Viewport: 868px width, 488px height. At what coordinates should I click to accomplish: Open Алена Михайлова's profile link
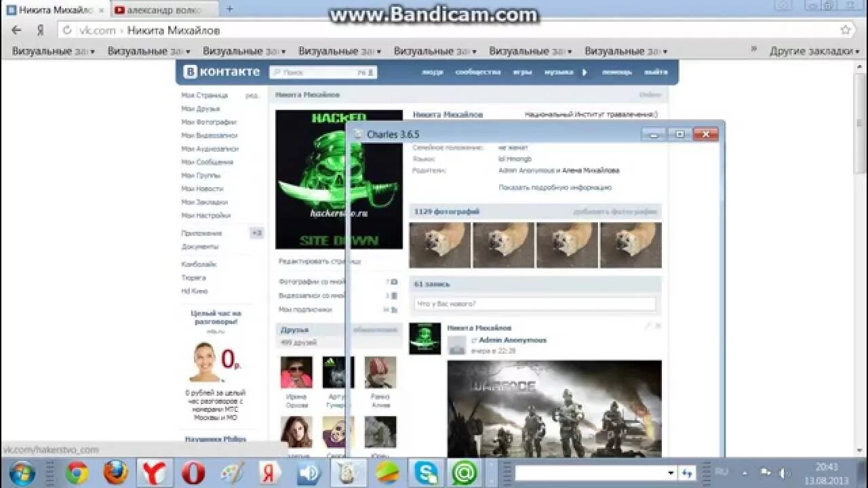tap(591, 171)
